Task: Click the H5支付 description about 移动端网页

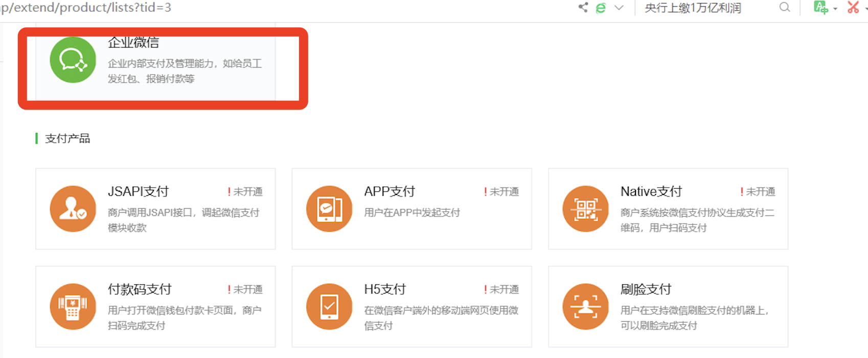Action: pyautogui.click(x=441, y=318)
